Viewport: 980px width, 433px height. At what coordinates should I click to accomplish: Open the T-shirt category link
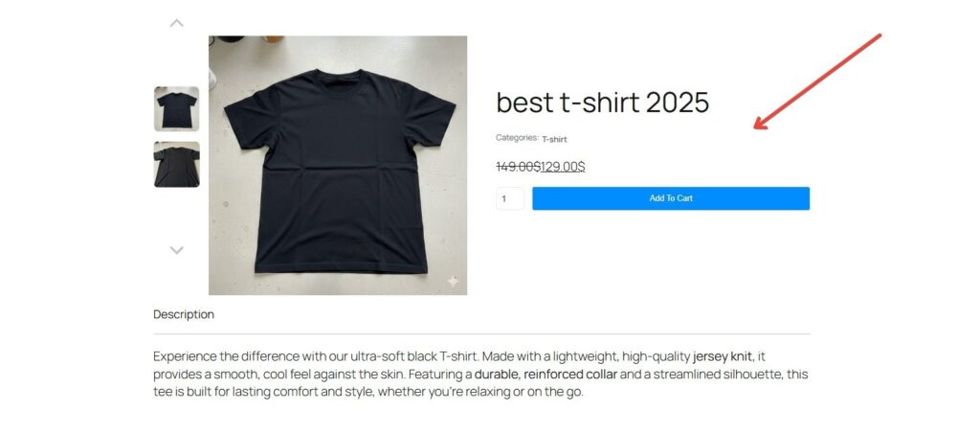tap(554, 140)
